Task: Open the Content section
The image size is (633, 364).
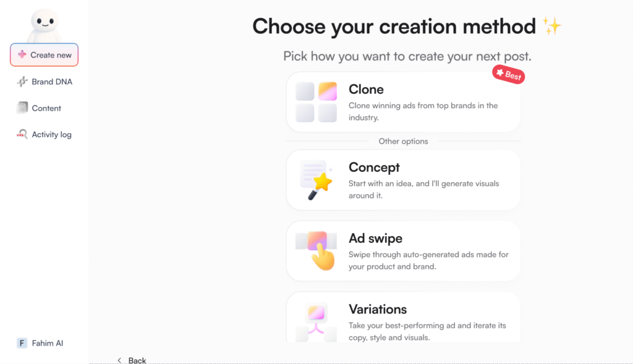Action: pos(46,108)
